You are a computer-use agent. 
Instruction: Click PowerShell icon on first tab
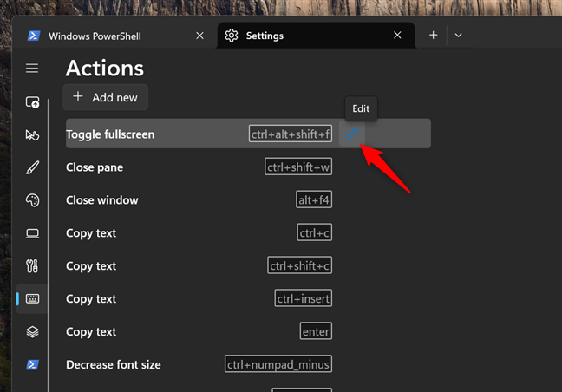[34, 36]
